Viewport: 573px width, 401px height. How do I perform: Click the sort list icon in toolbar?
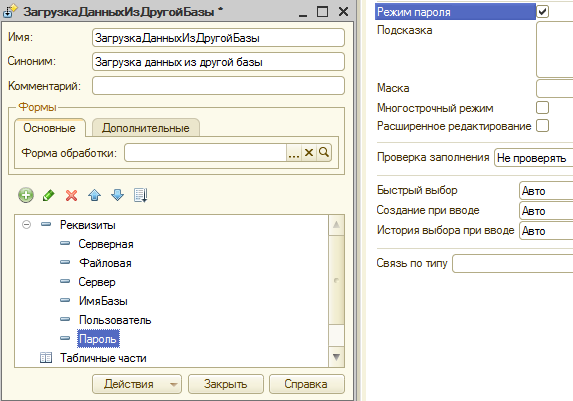coord(141,195)
